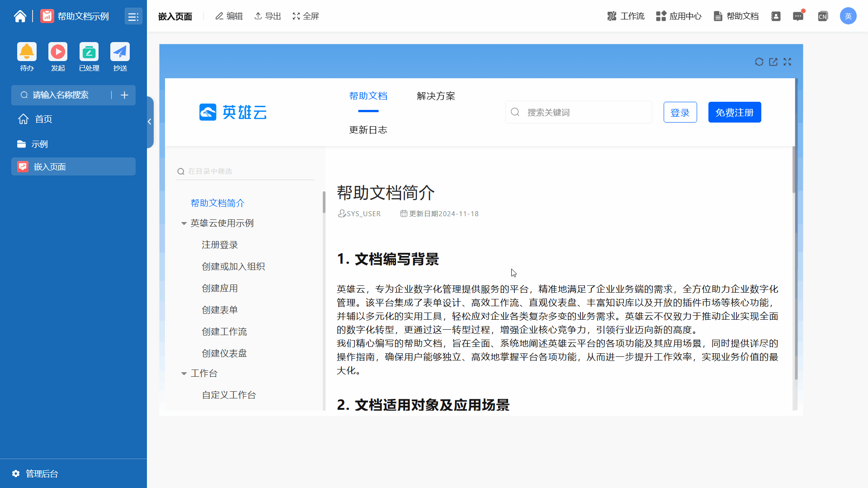
Task: Select the 更新日志 tab
Action: pyautogui.click(x=368, y=130)
